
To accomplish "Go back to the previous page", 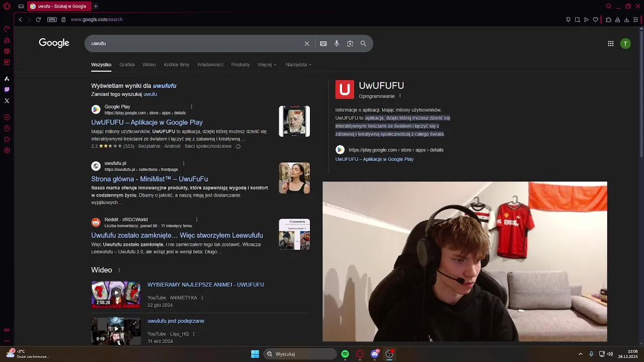I will 20,20.
